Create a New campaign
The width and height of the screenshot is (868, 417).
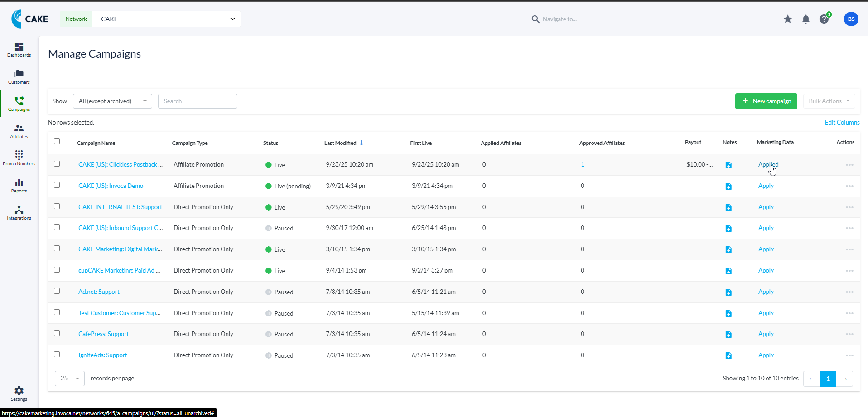pyautogui.click(x=766, y=101)
